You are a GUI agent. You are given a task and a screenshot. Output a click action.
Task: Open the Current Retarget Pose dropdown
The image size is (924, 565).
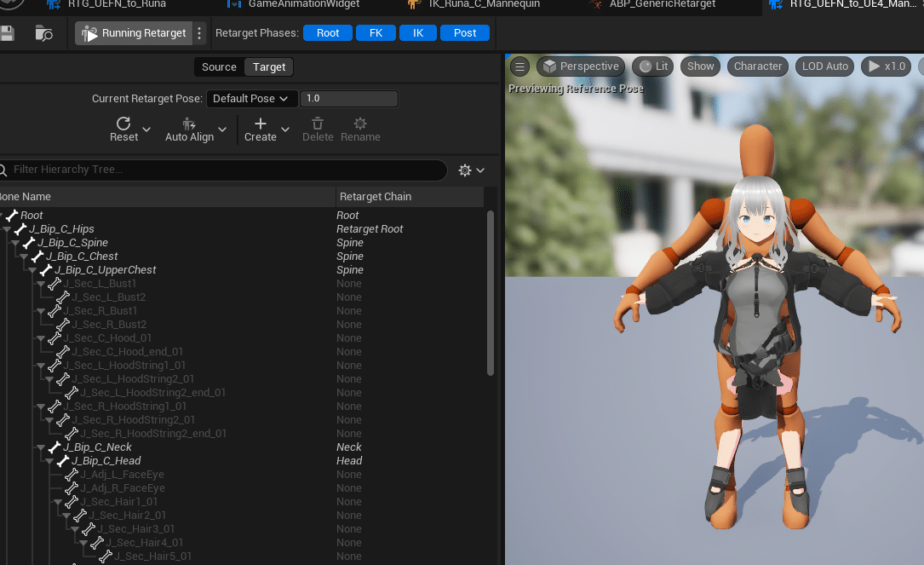coord(252,98)
